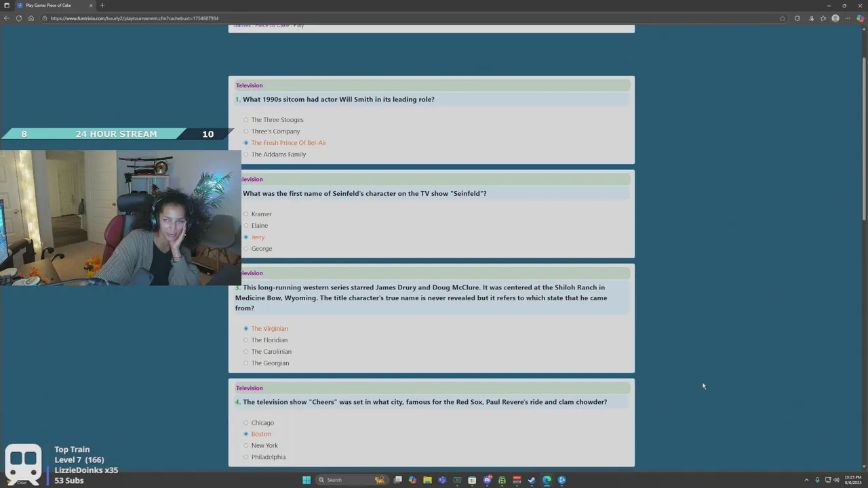The height and width of the screenshot is (488, 868).
Task: View site information lock icon
Action: [x=45, y=18]
